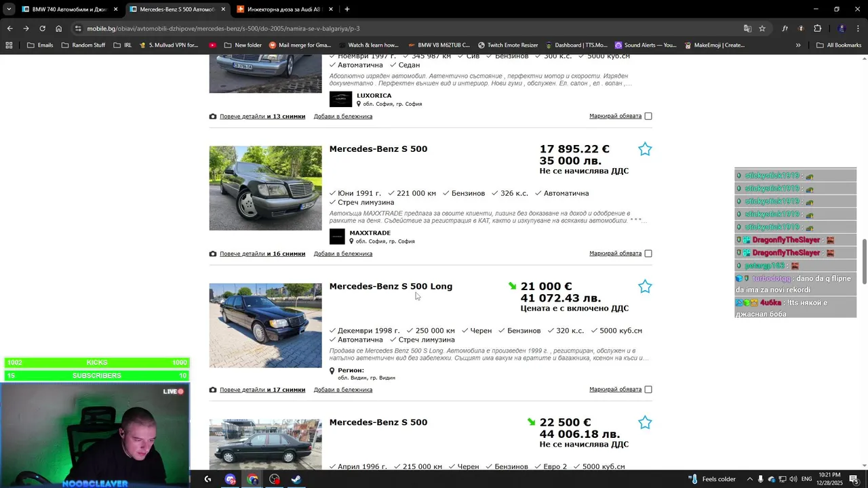Click the translate page icon in address bar
This screenshot has height=488, width=868.
(747, 28)
